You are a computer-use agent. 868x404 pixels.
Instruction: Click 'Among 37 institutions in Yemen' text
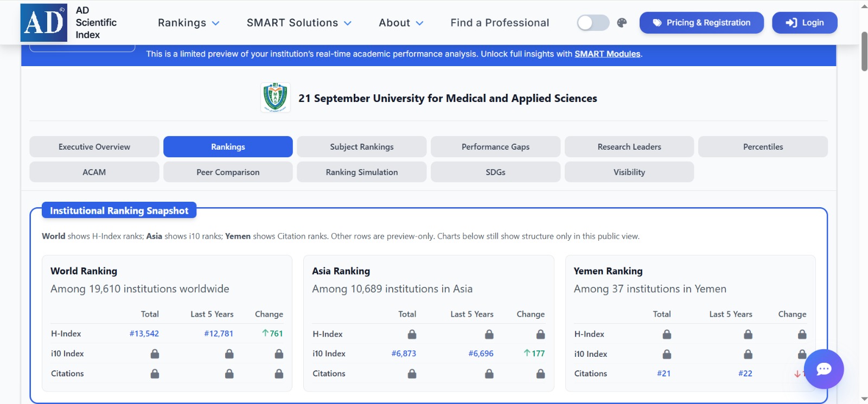pos(650,289)
